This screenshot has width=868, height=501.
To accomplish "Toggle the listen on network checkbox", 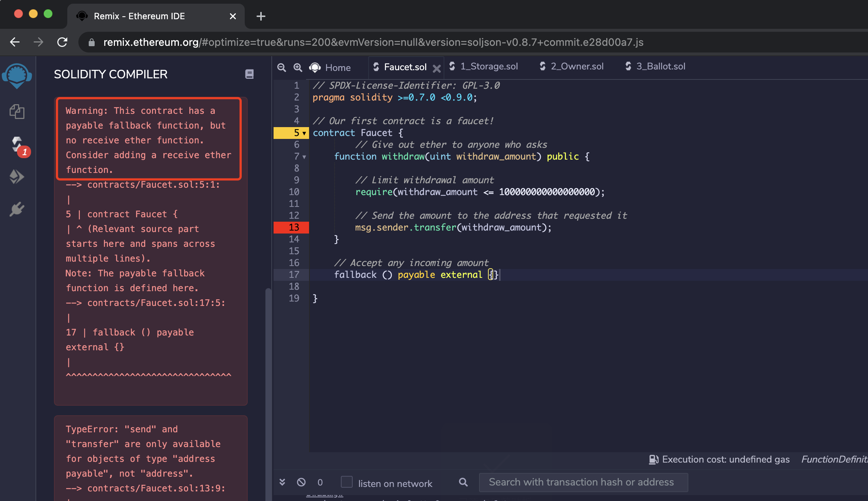I will pyautogui.click(x=346, y=482).
